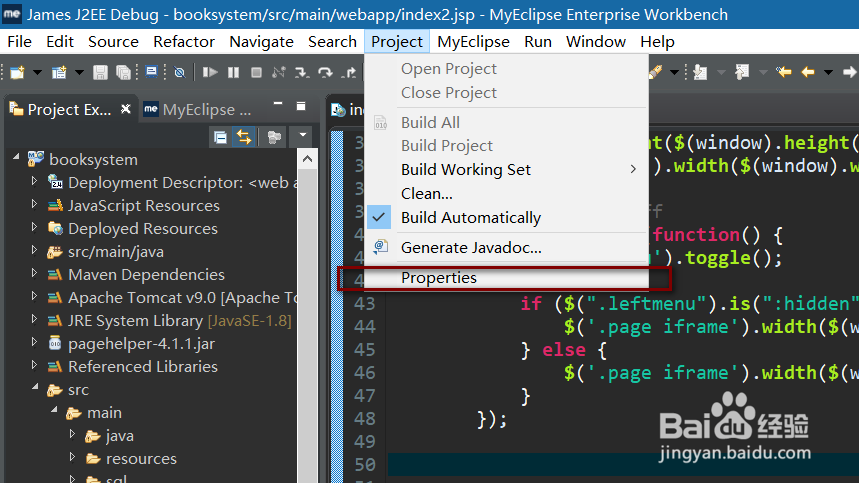
Task: Select the resources folder
Action: click(141, 458)
